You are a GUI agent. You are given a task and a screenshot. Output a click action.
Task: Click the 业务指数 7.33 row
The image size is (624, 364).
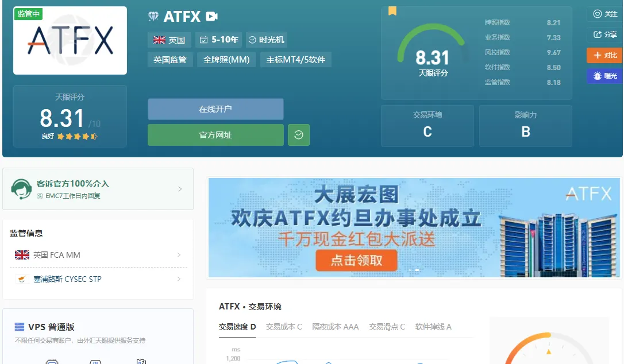coord(522,37)
